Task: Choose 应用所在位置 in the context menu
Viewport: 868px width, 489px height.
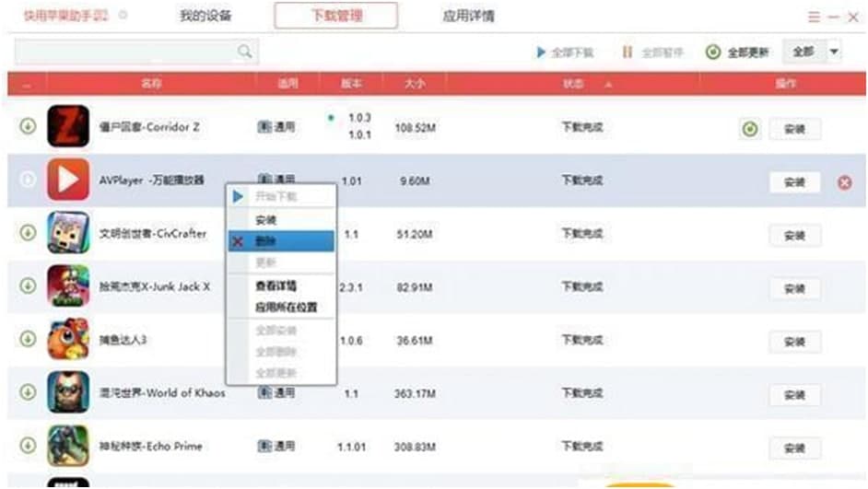Action: 282,307
